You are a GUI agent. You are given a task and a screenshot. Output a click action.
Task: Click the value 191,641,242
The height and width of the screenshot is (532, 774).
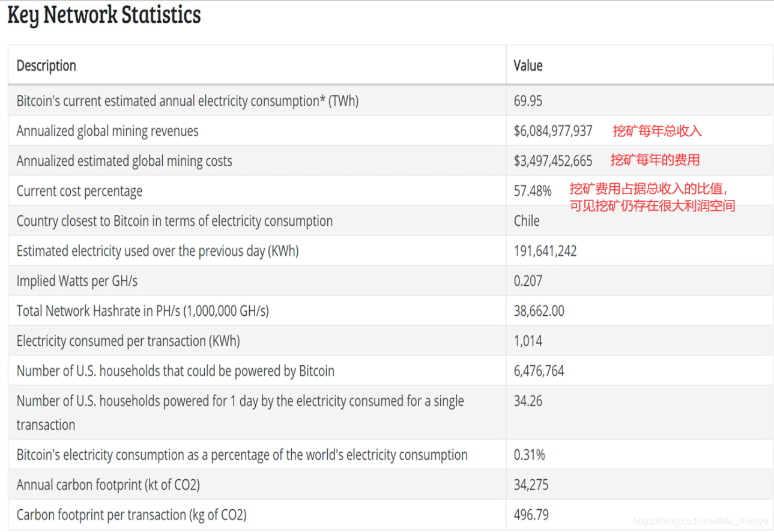click(545, 251)
